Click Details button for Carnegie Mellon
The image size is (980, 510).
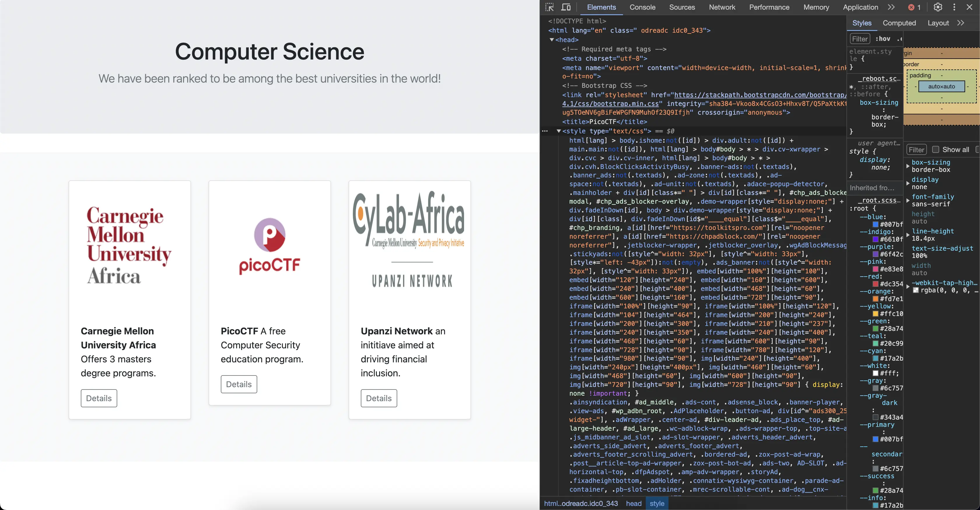pyautogui.click(x=99, y=398)
